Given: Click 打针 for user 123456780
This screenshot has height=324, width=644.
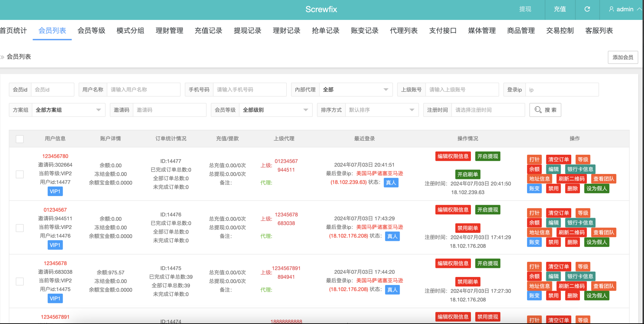Looking at the screenshot, I should click(534, 159).
